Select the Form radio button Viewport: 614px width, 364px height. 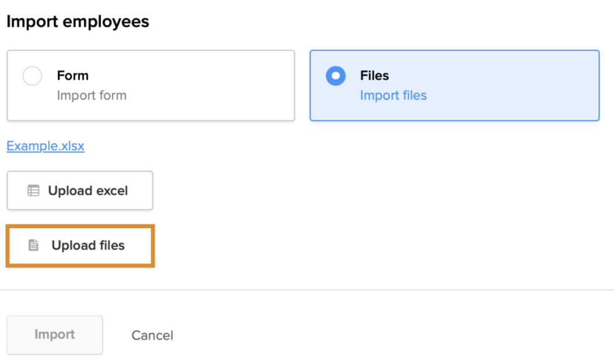click(x=32, y=76)
